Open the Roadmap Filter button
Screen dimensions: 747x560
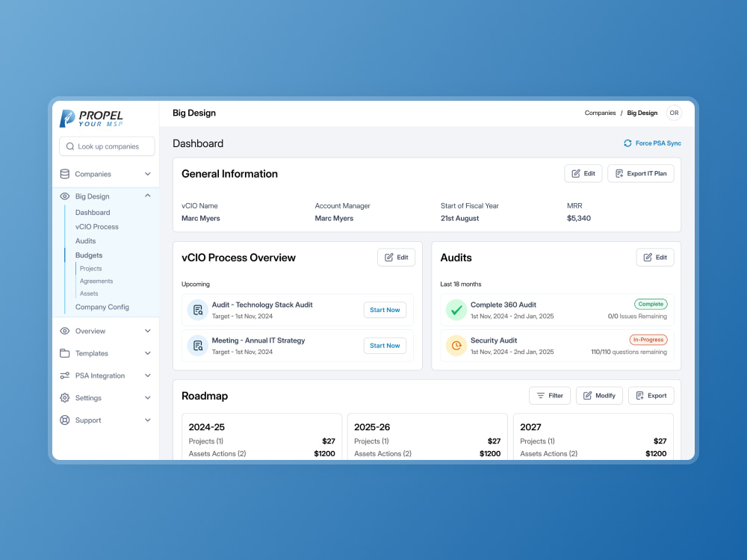coord(550,396)
